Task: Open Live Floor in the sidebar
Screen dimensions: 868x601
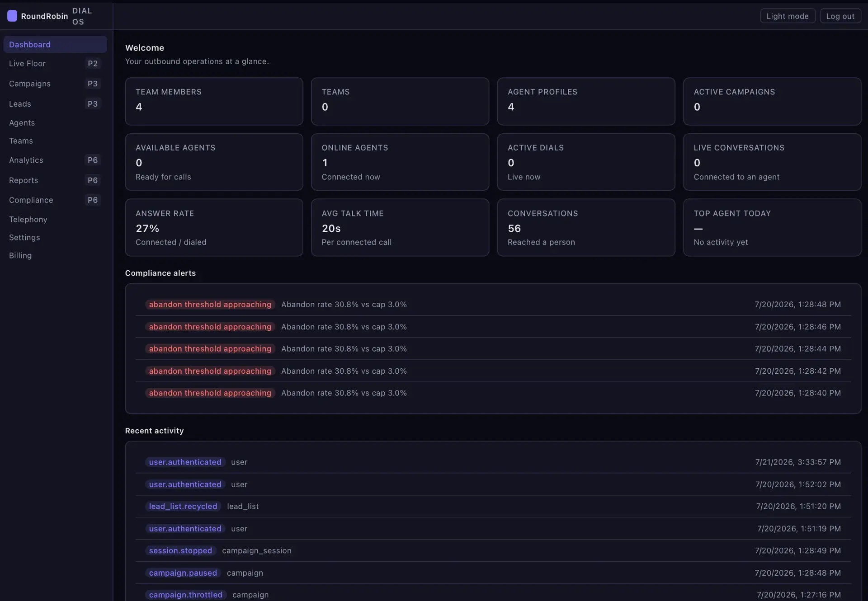Action: (x=55, y=63)
